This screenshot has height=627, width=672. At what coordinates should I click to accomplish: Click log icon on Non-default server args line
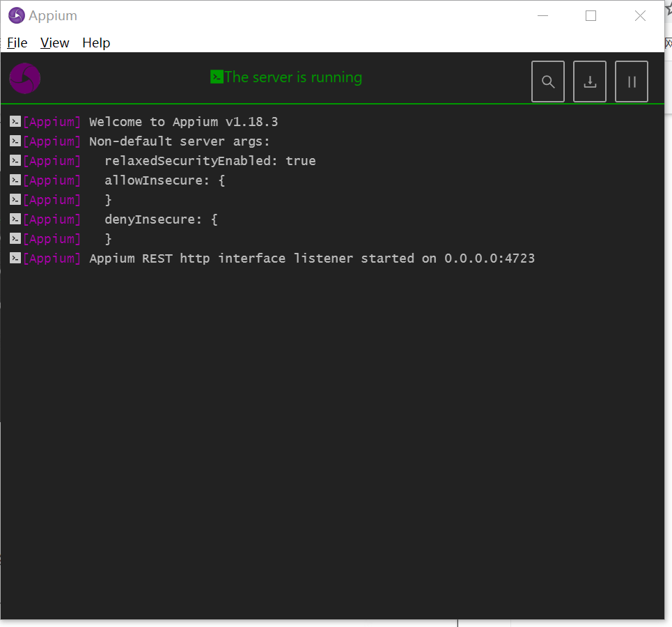point(15,141)
